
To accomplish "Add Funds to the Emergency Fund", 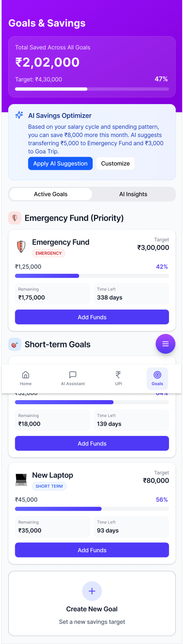I will [x=92, y=317].
